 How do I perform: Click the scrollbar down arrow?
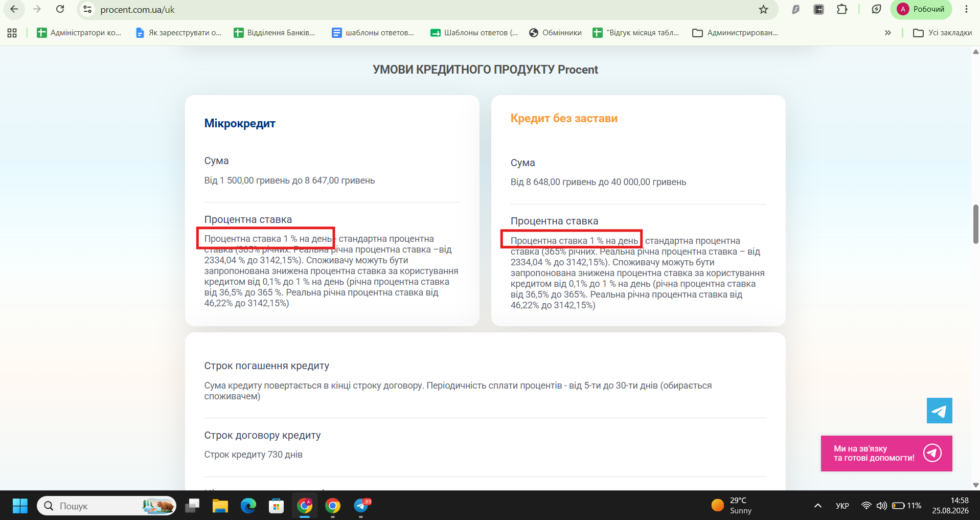(975, 485)
